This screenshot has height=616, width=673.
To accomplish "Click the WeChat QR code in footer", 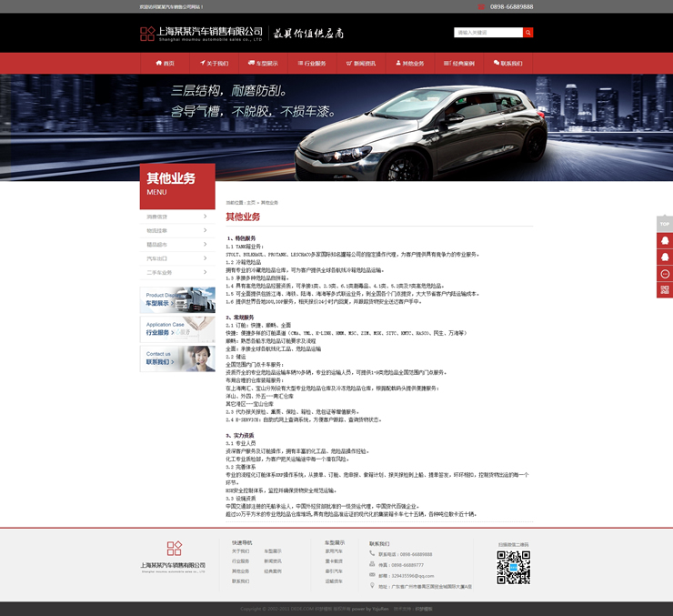I will [x=513, y=568].
